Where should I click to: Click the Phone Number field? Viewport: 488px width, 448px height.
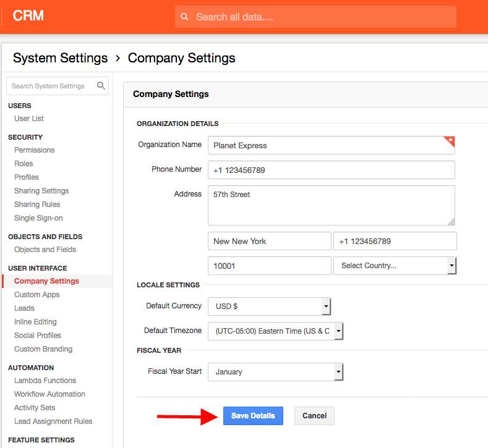coord(332,170)
